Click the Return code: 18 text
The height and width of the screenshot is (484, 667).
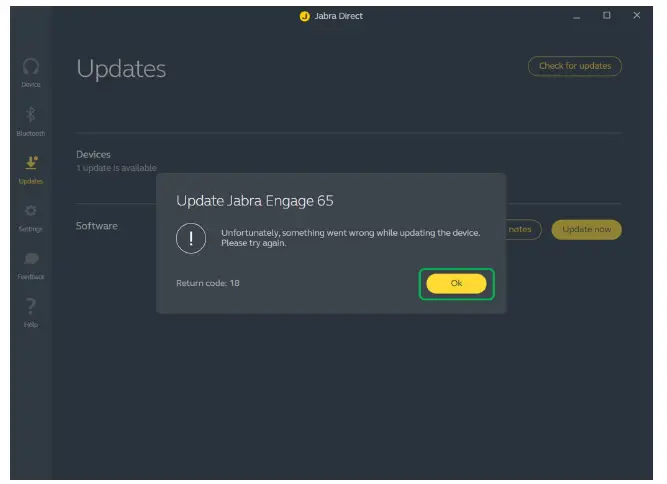(x=208, y=283)
